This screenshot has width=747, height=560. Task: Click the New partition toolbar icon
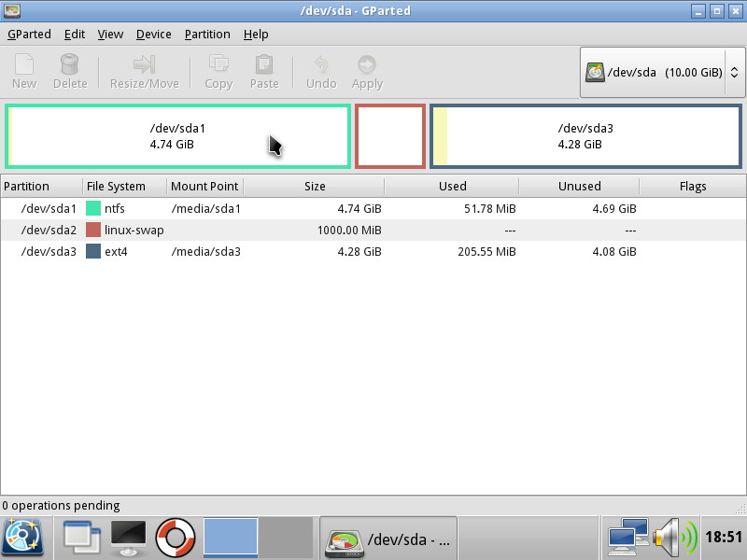coord(24,64)
